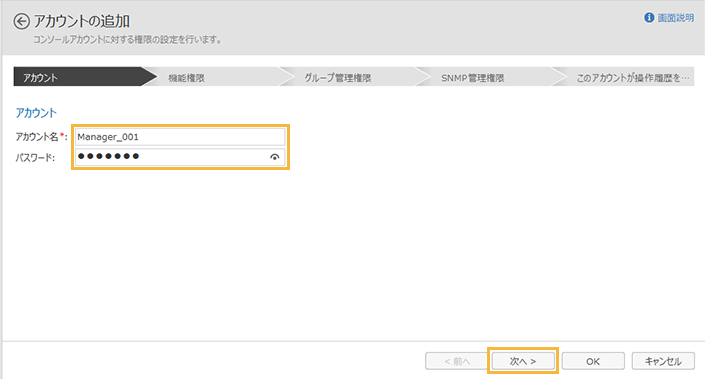
Task: Click the disabled < 前へ button
Action: [456, 361]
